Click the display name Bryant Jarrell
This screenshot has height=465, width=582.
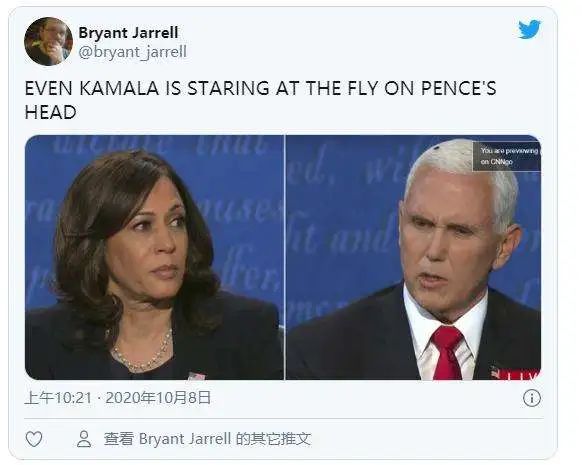point(128,33)
